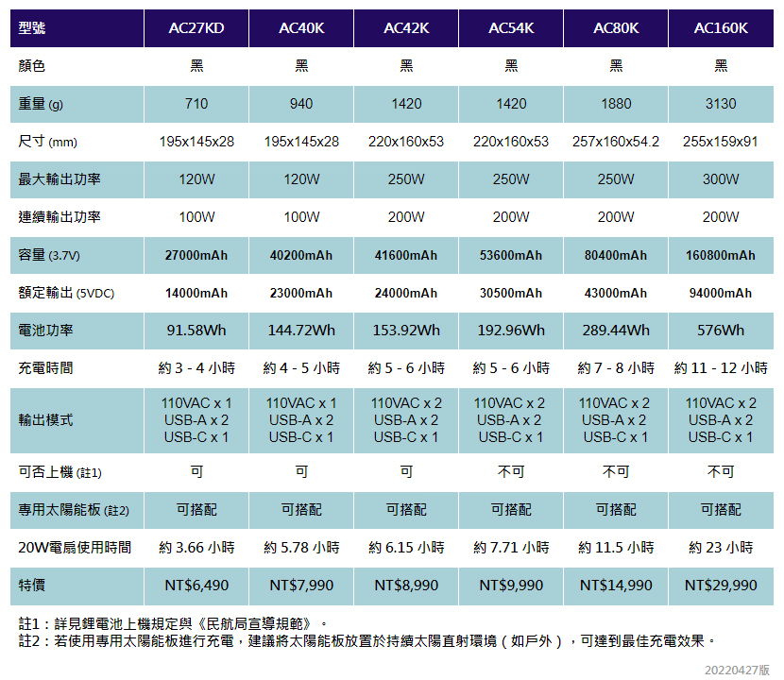
Task: Click the 特價 row label
Action: pyautogui.click(x=32, y=585)
